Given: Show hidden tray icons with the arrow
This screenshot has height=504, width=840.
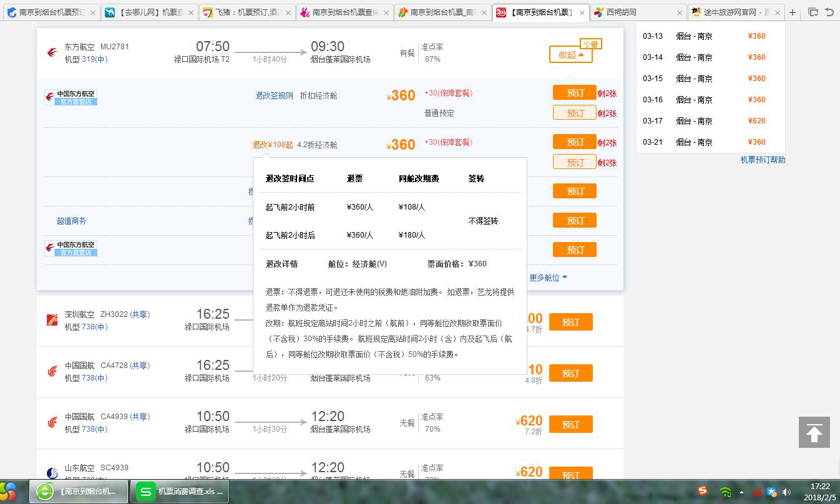Looking at the screenshot, I should pos(741,493).
